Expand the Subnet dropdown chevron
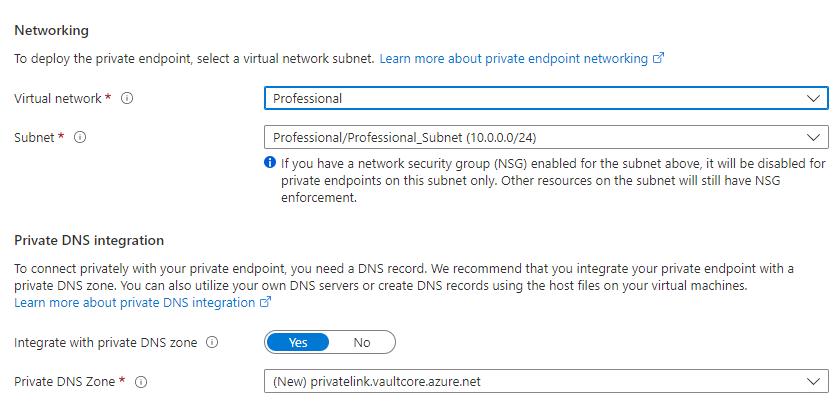838x418 pixels. point(813,137)
